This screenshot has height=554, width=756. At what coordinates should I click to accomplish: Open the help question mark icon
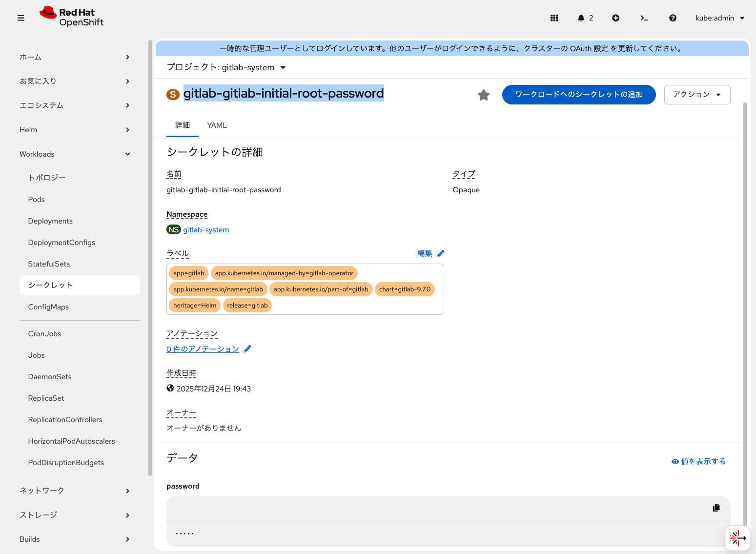coord(673,18)
